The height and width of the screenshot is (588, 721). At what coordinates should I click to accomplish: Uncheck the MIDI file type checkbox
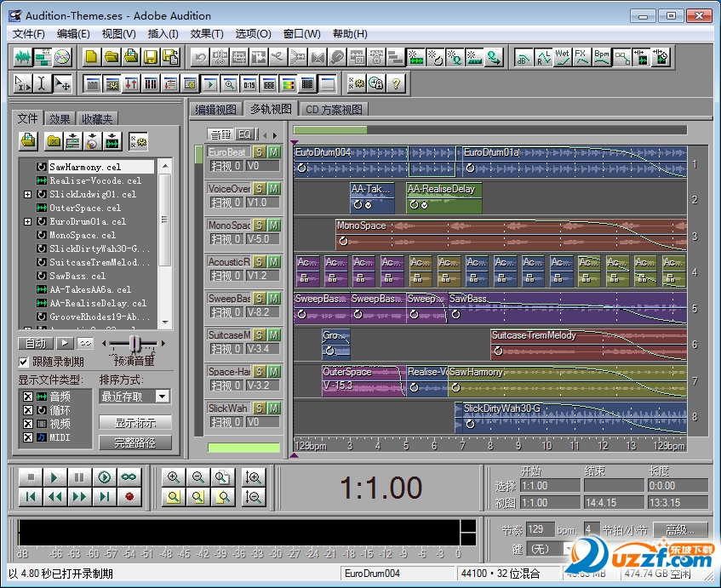pos(28,437)
